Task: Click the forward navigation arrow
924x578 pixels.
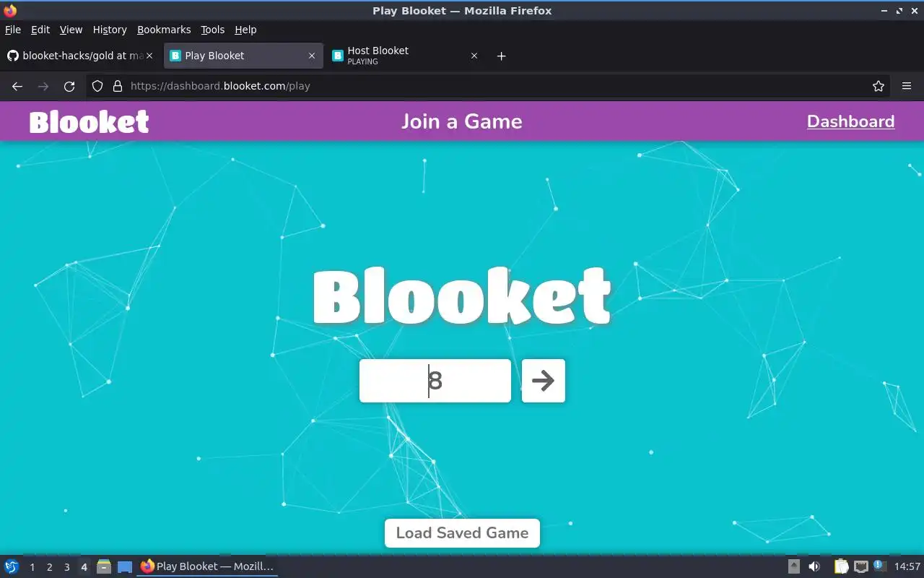Action: [x=43, y=86]
